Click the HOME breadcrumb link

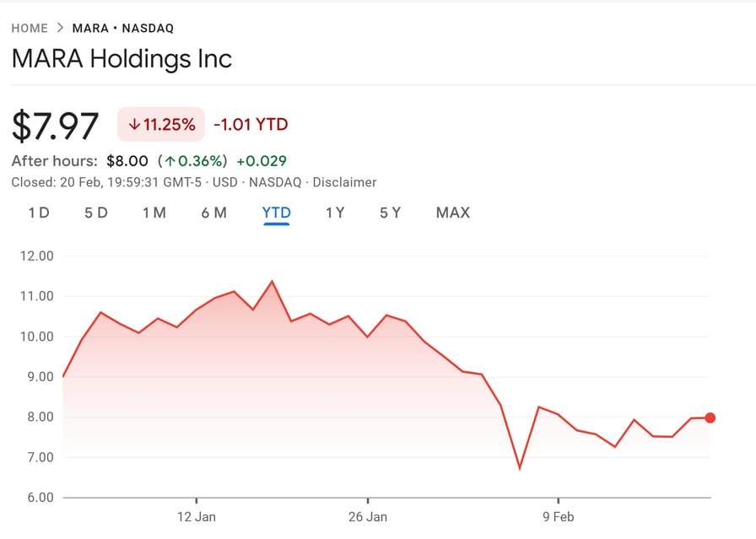pyautogui.click(x=30, y=28)
